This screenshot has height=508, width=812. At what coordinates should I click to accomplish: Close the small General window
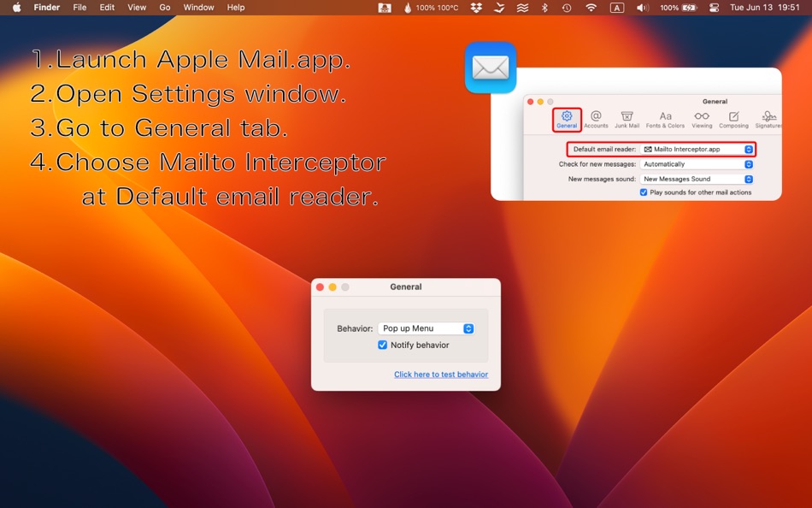pyautogui.click(x=320, y=287)
